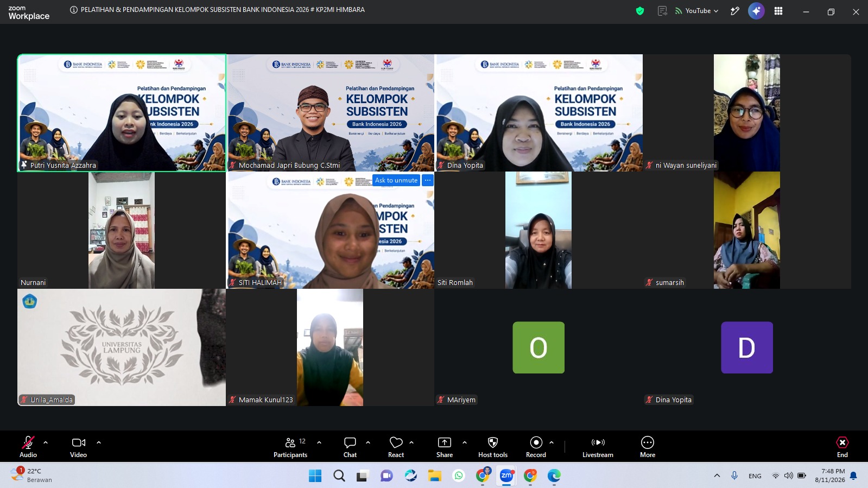Click the taskbar microphone tray icon
Screen dimensions: 868x488
734,476
